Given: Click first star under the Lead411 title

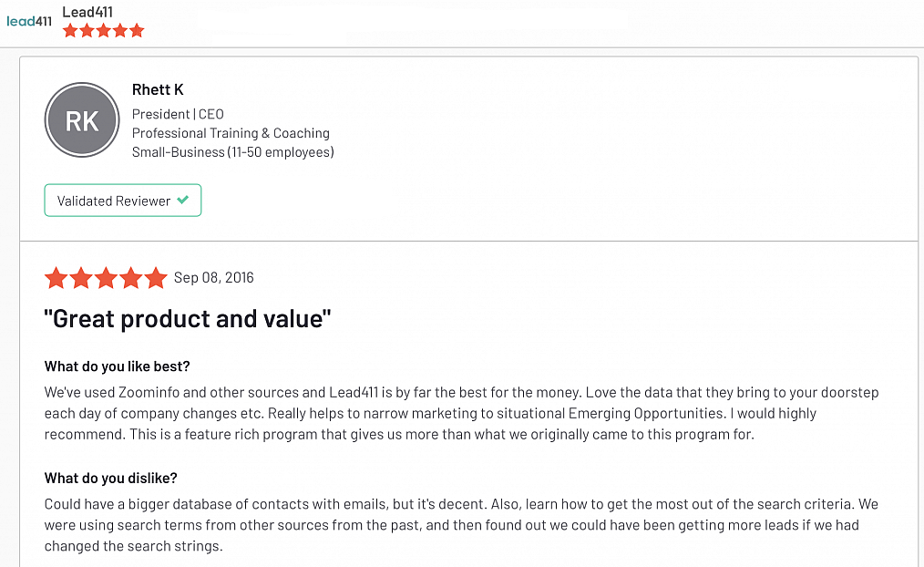Looking at the screenshot, I should point(69,31).
